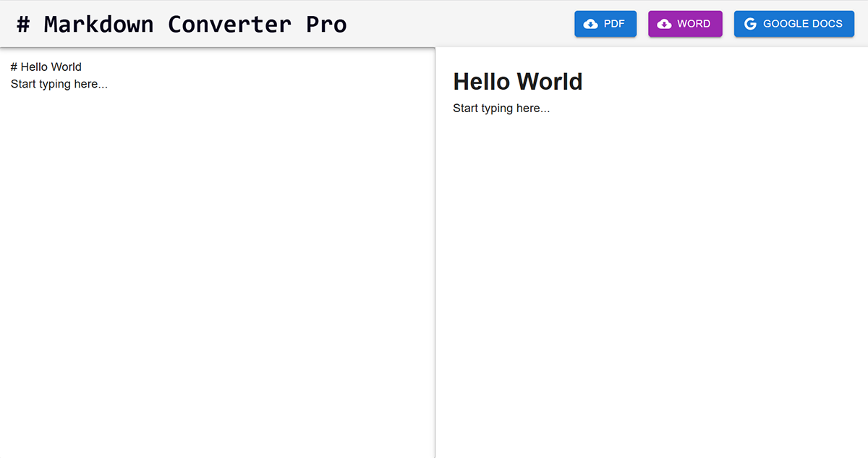Screen dimensions: 868x458
Task: Select the WORD export button
Action: pyautogui.click(x=685, y=23)
